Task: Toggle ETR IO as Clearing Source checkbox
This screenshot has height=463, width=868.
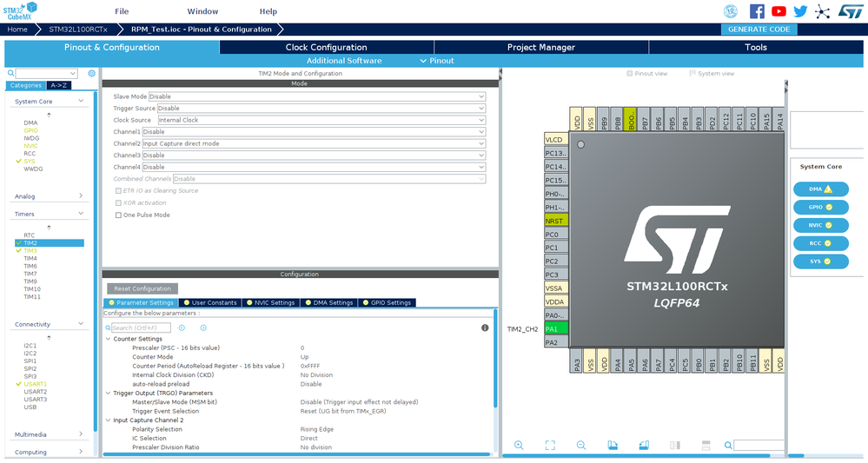Action: (118, 191)
